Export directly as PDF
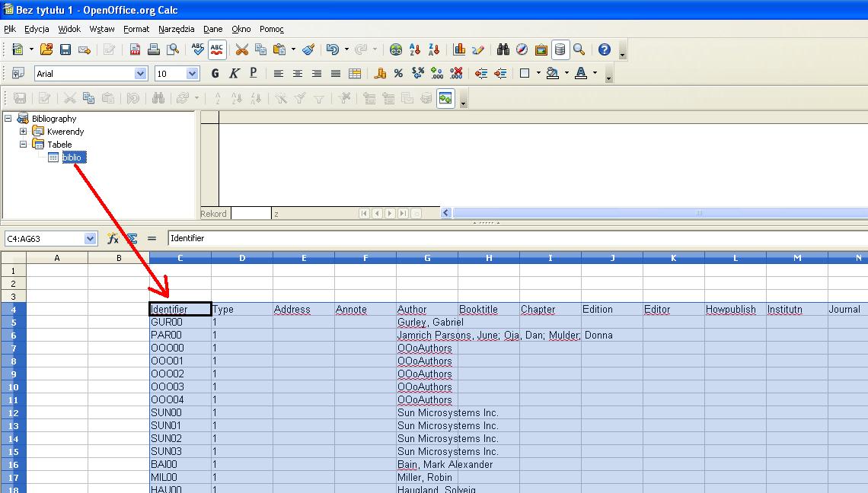Image resolution: width=868 pixels, height=493 pixels. point(135,49)
